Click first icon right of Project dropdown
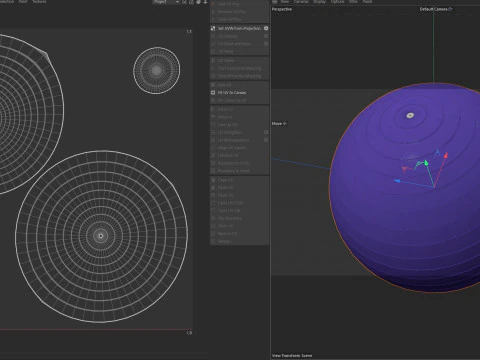This screenshot has height=360, width=480. pyautogui.click(x=184, y=2)
